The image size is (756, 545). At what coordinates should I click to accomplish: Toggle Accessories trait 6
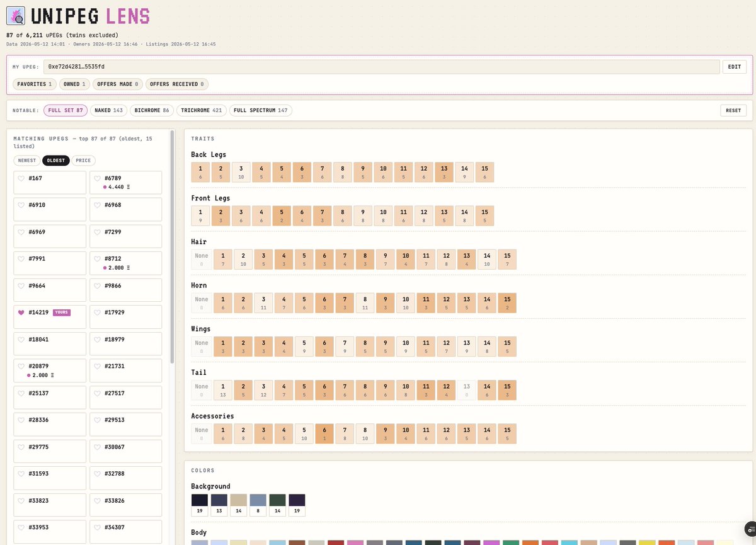[324, 433]
